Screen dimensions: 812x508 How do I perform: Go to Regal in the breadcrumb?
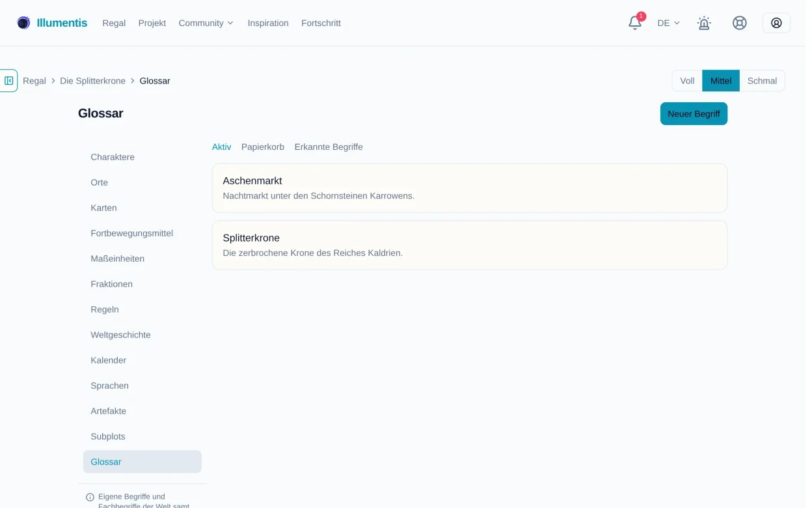34,81
